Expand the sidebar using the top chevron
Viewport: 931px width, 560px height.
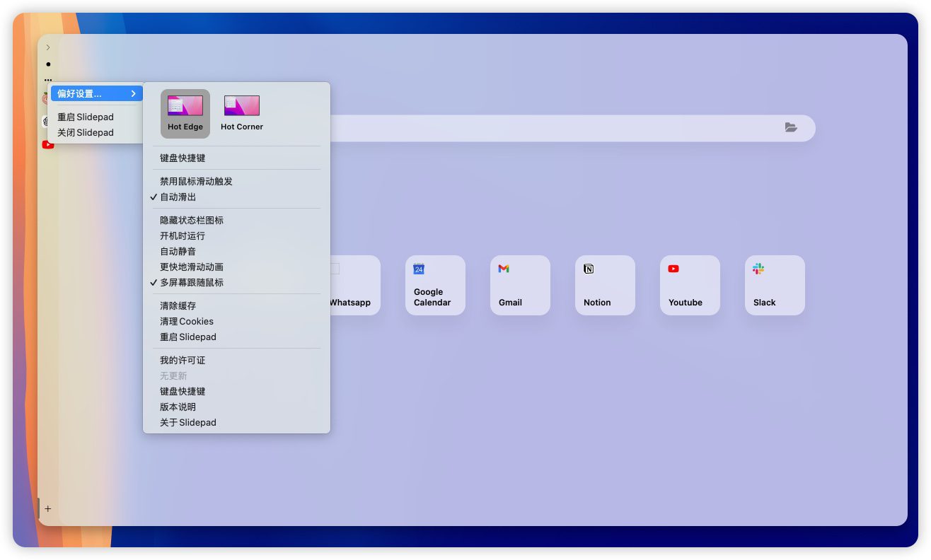click(x=48, y=47)
